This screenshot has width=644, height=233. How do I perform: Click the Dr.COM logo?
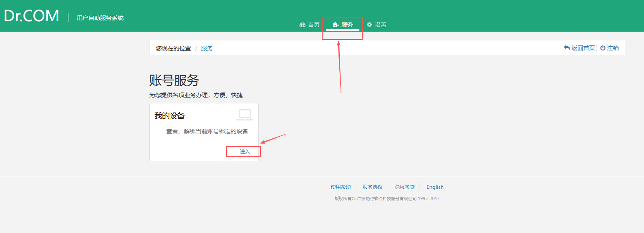[x=32, y=16]
